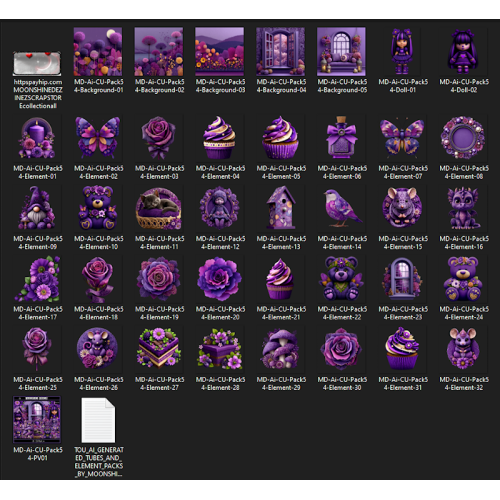Viewport: 500px width, 500px height.
Task: Select the Element-01 purple candle image
Action: (37, 138)
